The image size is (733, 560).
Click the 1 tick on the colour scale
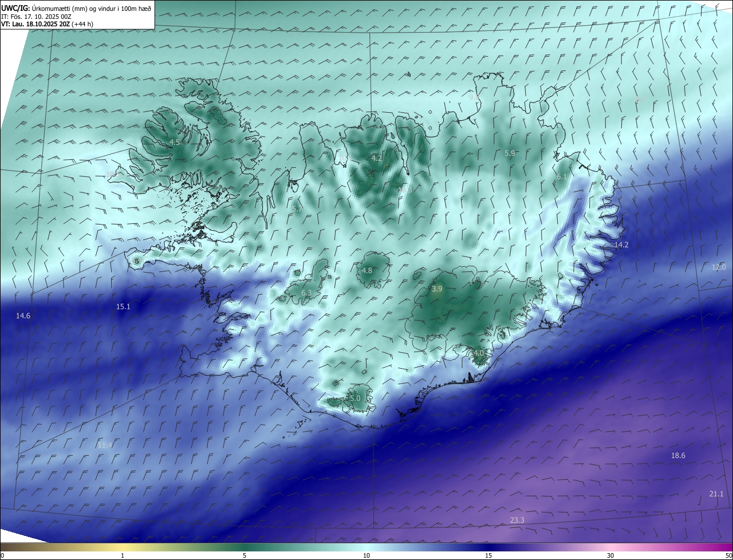coord(123,555)
